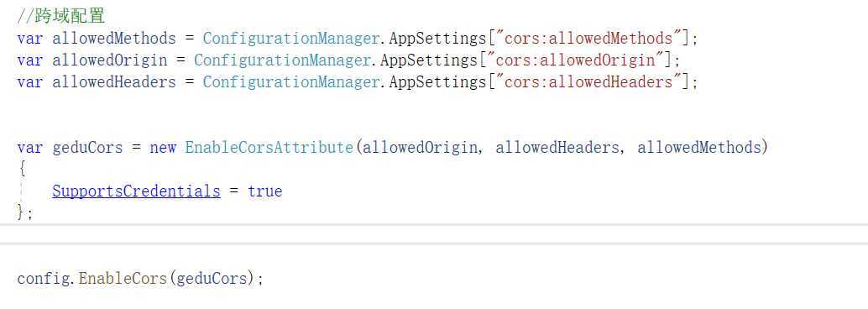This screenshot has height=309, width=868.
Task: Click the allowedMethods variable declaration
Action: tap(114, 39)
